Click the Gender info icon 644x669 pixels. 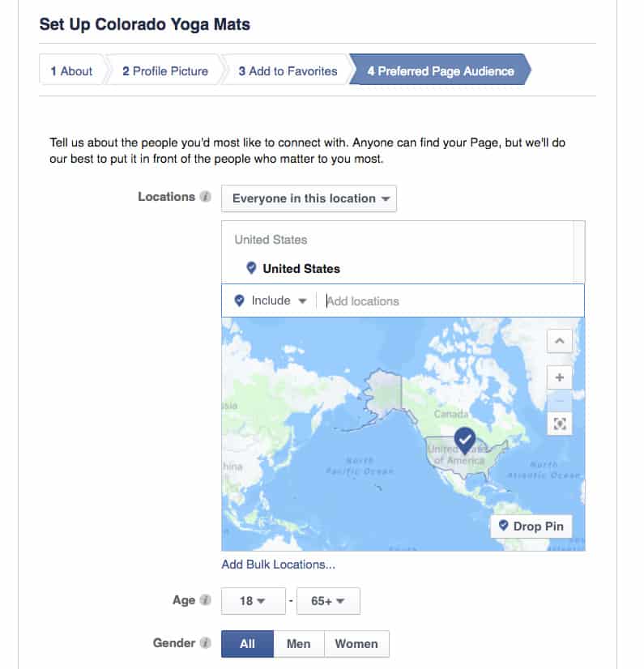(205, 643)
